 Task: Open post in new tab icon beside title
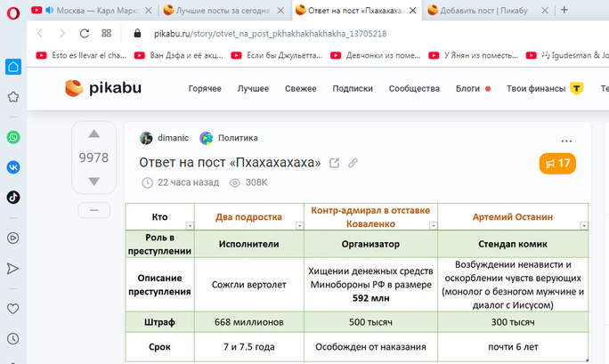tap(335, 163)
